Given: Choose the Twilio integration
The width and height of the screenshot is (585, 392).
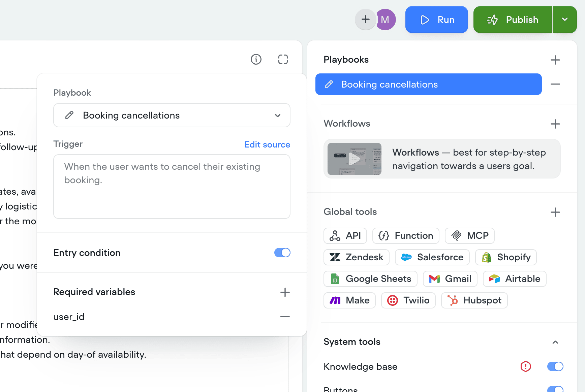Looking at the screenshot, I should (x=408, y=300).
